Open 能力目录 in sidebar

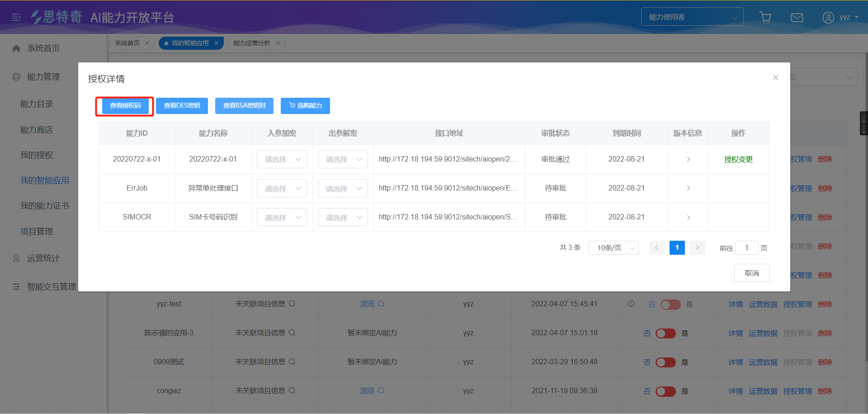[x=37, y=104]
